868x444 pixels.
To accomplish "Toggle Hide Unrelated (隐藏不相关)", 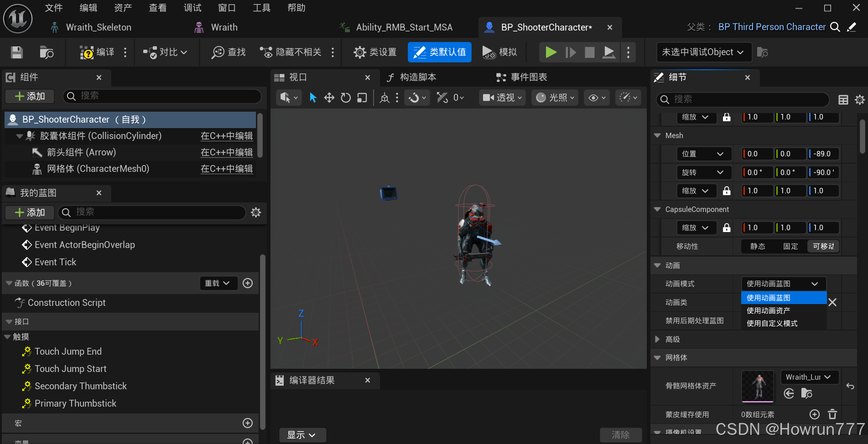I will click(291, 52).
